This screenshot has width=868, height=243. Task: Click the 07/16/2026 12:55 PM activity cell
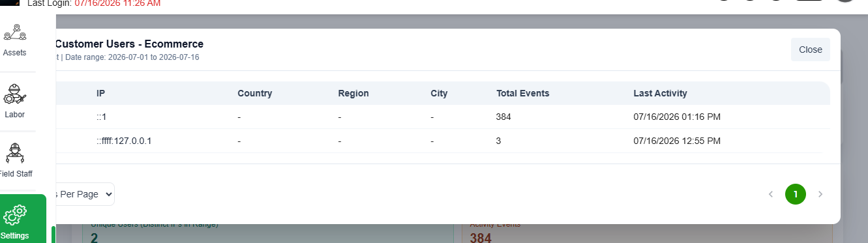click(677, 141)
